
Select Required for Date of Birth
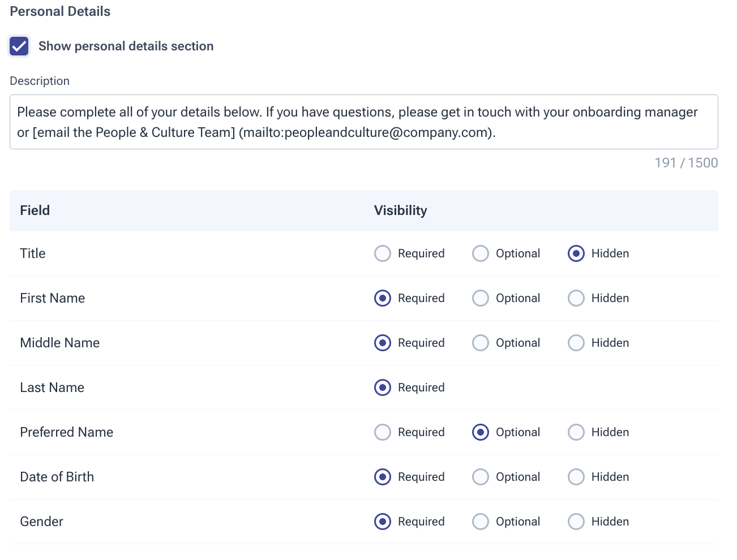(383, 477)
